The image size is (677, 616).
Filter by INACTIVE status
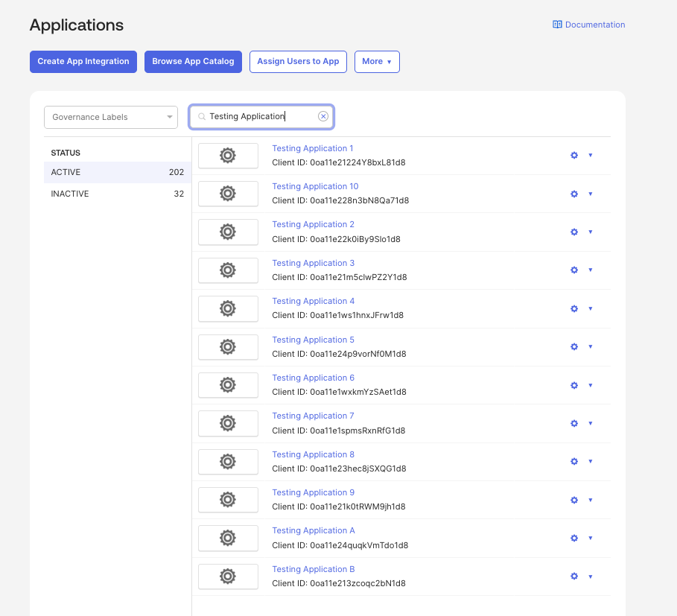[118, 194]
